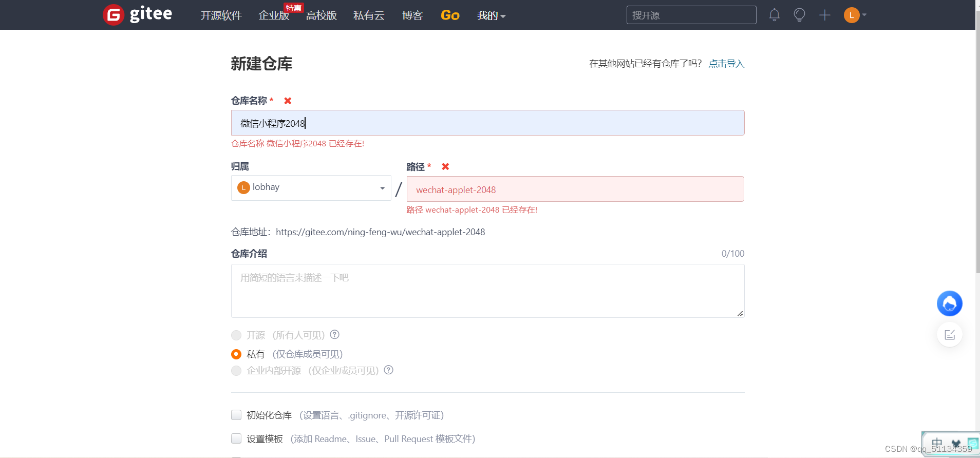Open 私有云 in the navigation bar
This screenshot has width=980, height=458.
coord(369,15)
